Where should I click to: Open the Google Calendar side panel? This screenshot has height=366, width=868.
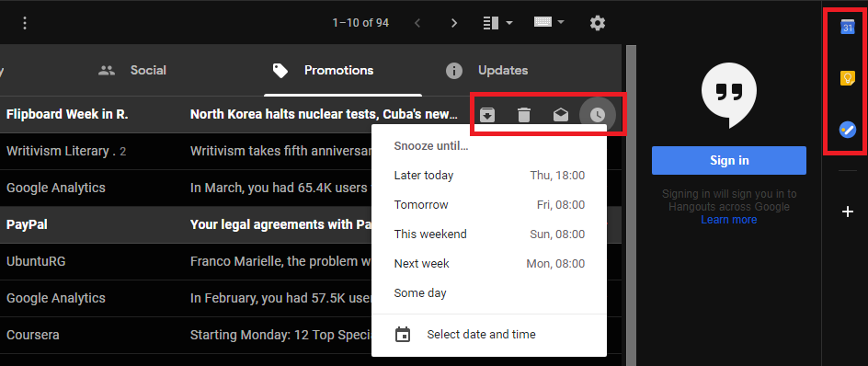848,27
